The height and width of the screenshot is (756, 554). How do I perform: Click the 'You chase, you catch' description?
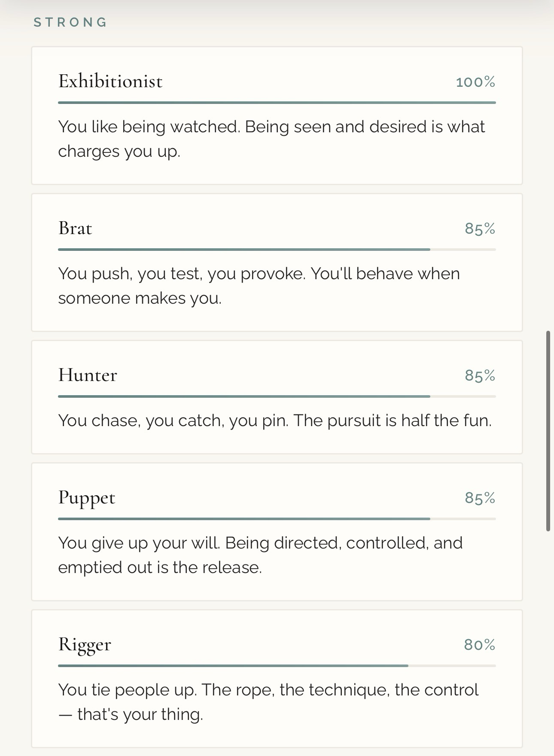click(275, 421)
